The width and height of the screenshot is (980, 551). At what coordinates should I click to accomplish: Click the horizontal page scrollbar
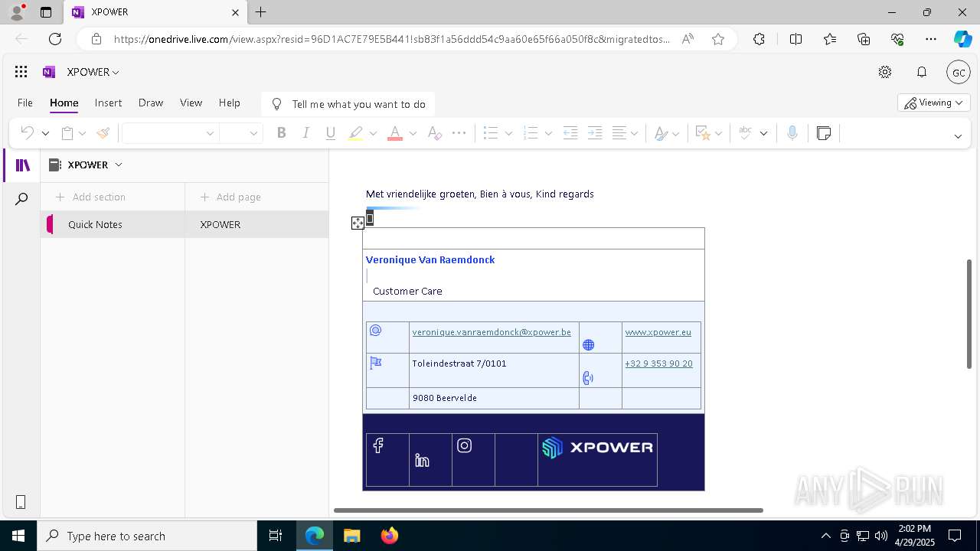tap(548, 510)
